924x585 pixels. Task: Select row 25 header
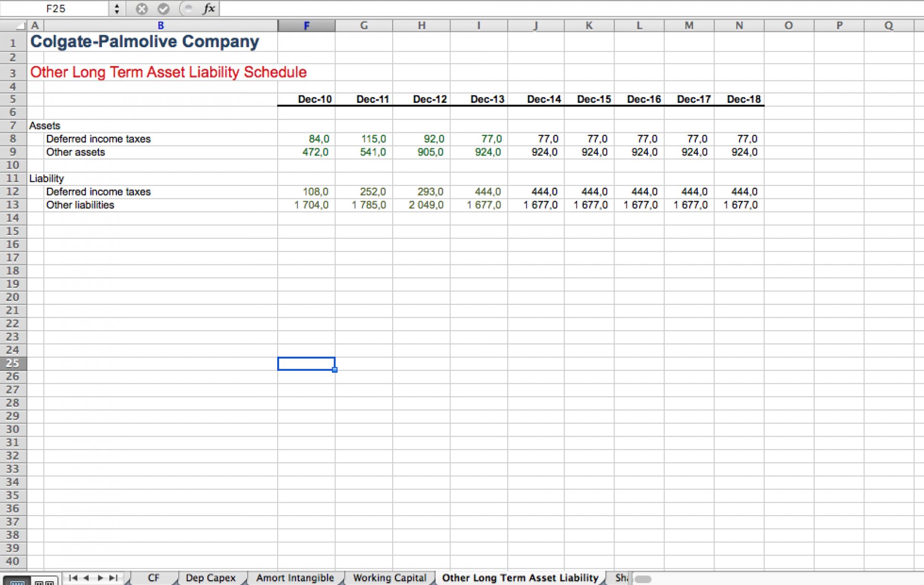point(13,363)
